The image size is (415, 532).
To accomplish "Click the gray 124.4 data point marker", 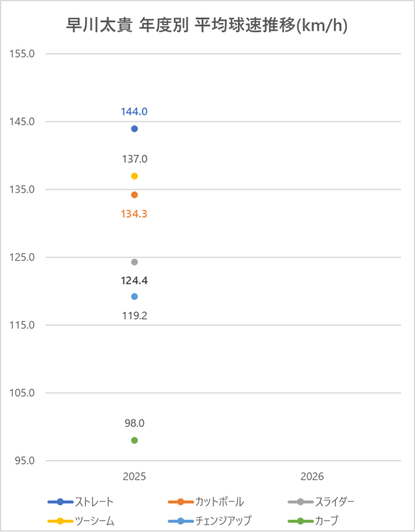I will point(134,262).
